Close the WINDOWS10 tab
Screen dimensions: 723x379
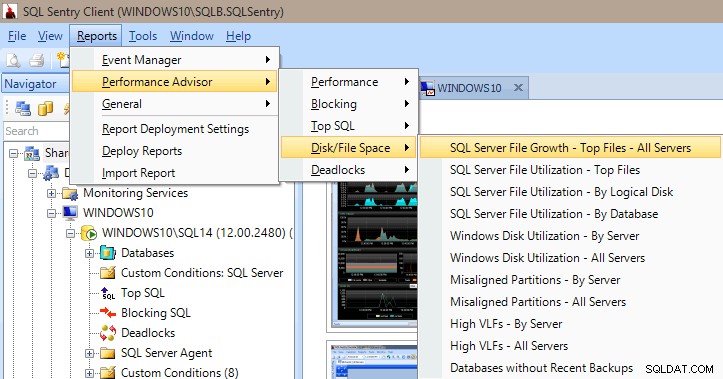coord(518,88)
